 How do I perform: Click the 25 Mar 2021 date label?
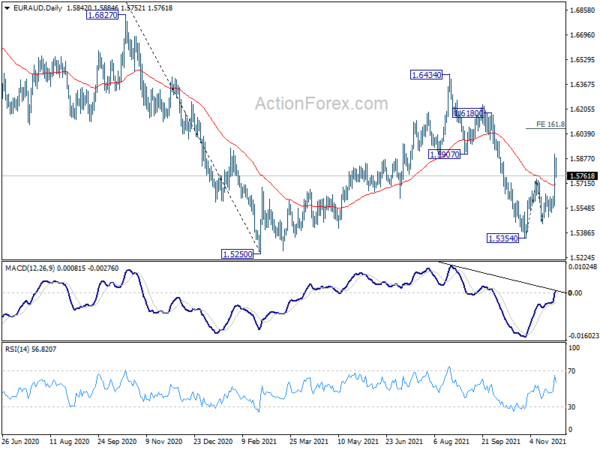pos(308,441)
